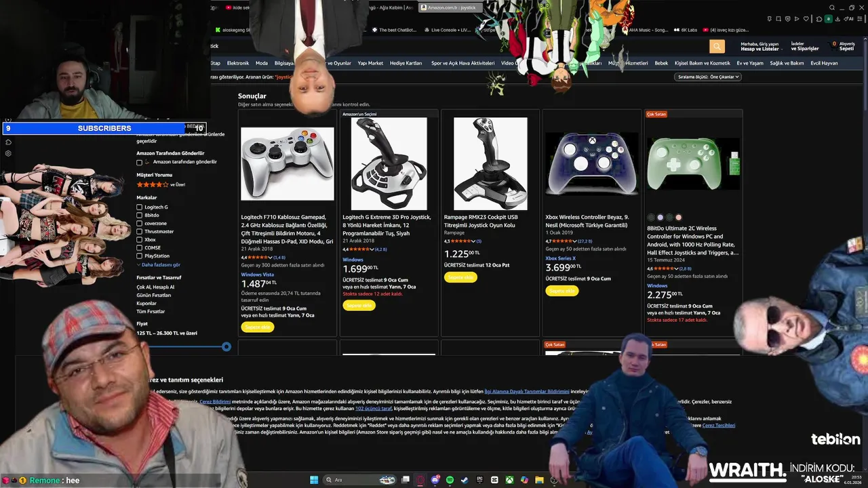868x488 pixels.
Task: Click the four stars and up rating filter
Action: click(161, 184)
